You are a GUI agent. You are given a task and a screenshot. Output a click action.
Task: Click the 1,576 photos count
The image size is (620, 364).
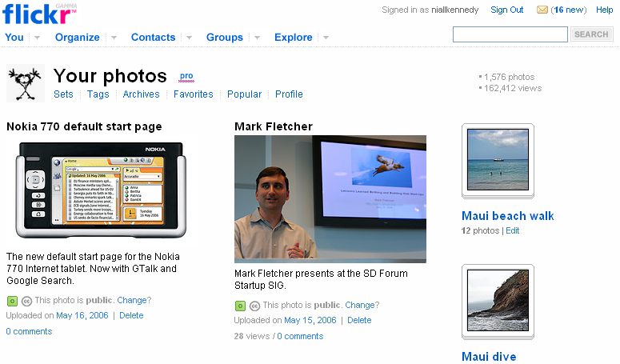510,77
